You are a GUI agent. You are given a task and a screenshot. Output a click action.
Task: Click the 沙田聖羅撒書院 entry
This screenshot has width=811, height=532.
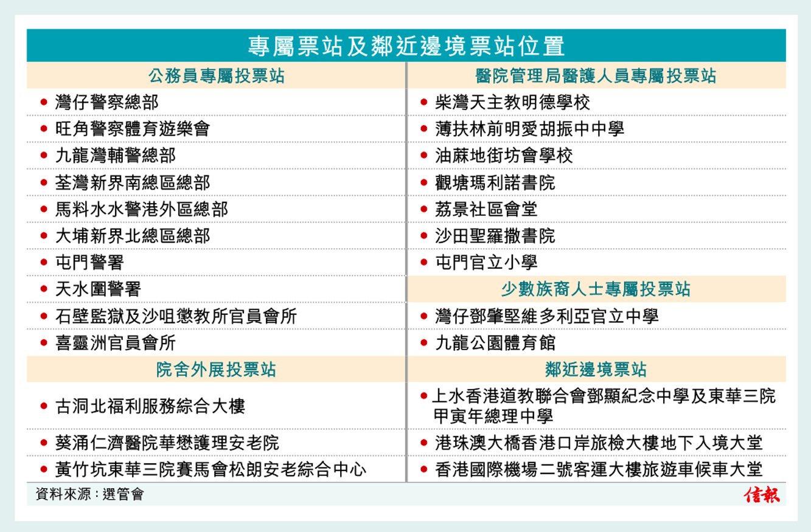[x=495, y=236]
